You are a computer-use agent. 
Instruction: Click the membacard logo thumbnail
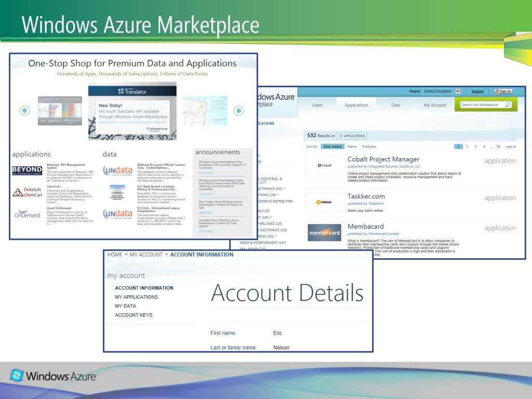(324, 233)
